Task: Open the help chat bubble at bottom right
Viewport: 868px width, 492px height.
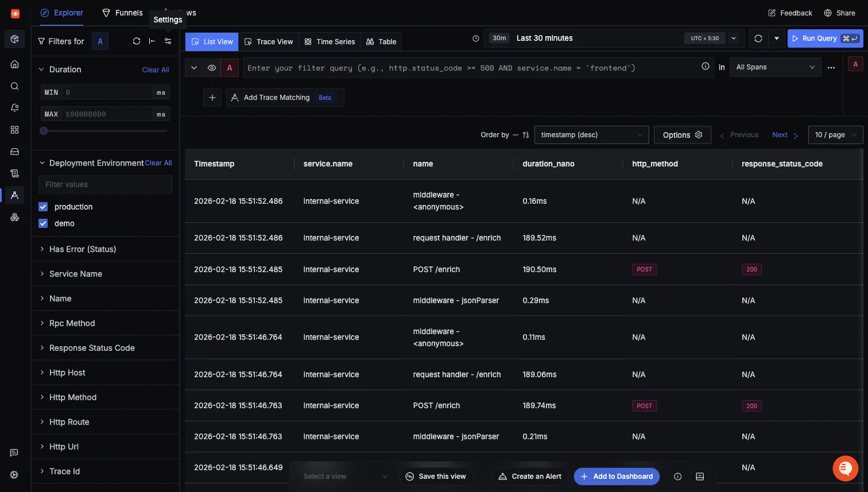Action: coord(845,468)
